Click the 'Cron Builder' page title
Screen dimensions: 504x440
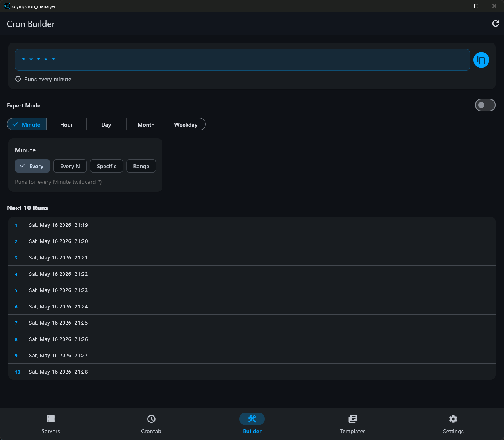click(31, 24)
